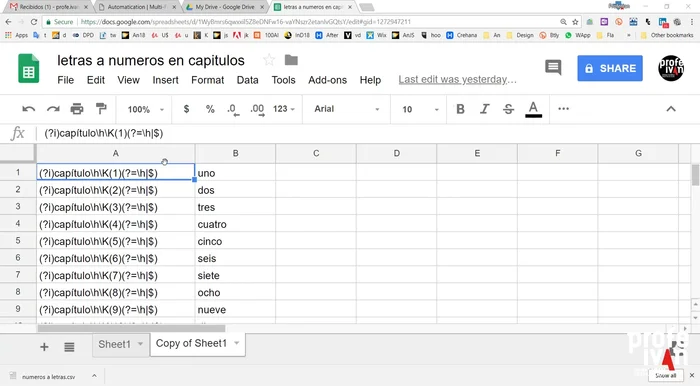Click the vertical scrollbar thumb
This screenshot has height=386, width=700.
click(695, 174)
